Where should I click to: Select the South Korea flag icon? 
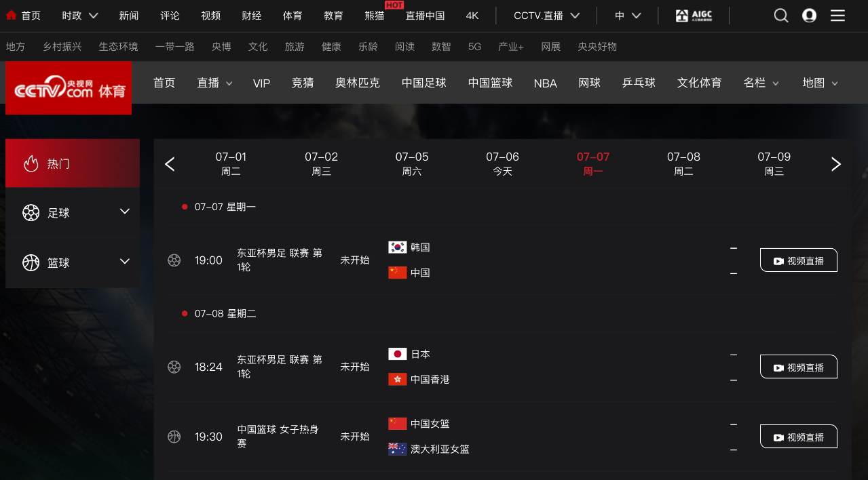pyautogui.click(x=398, y=247)
